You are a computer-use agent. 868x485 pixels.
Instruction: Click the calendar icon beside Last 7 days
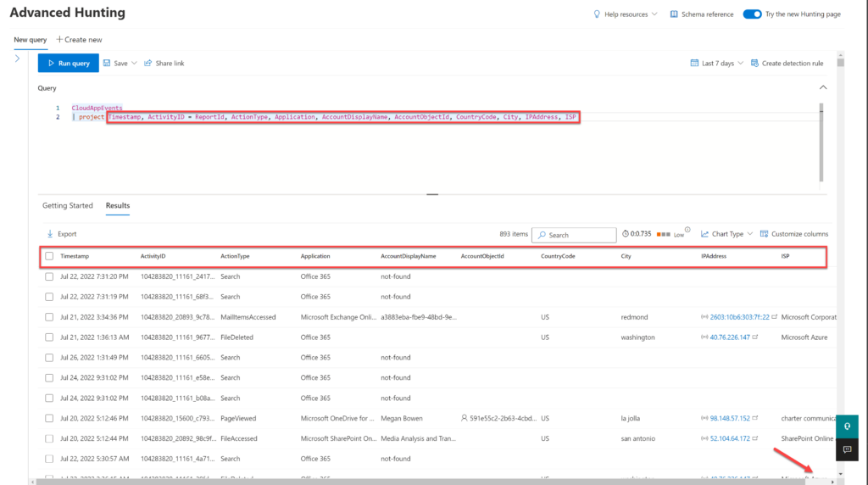(x=694, y=63)
